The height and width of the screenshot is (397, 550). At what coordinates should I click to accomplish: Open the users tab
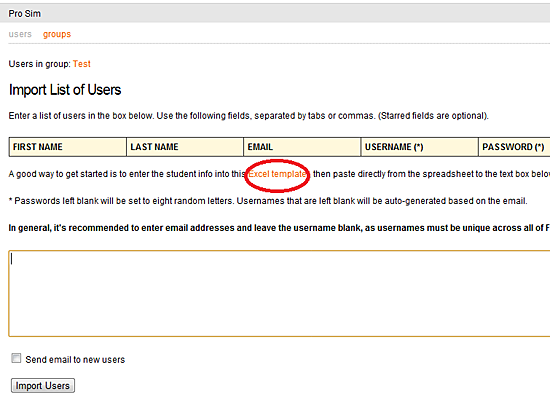pos(20,34)
